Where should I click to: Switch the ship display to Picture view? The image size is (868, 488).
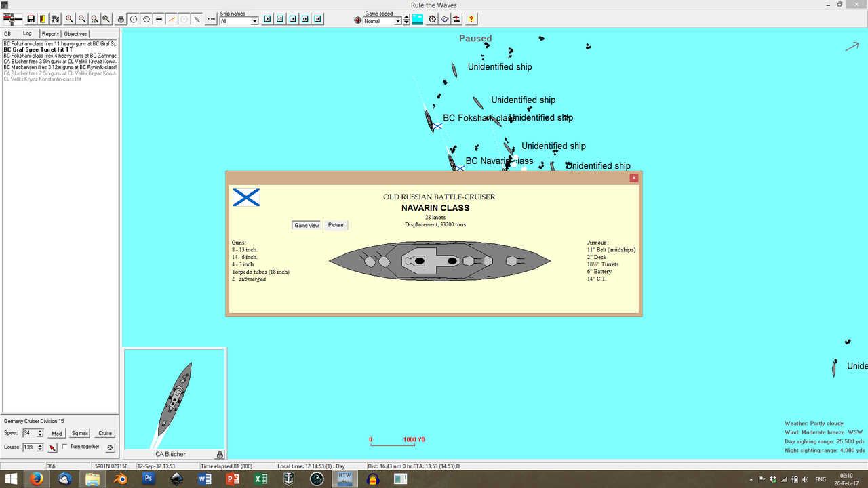(x=336, y=224)
